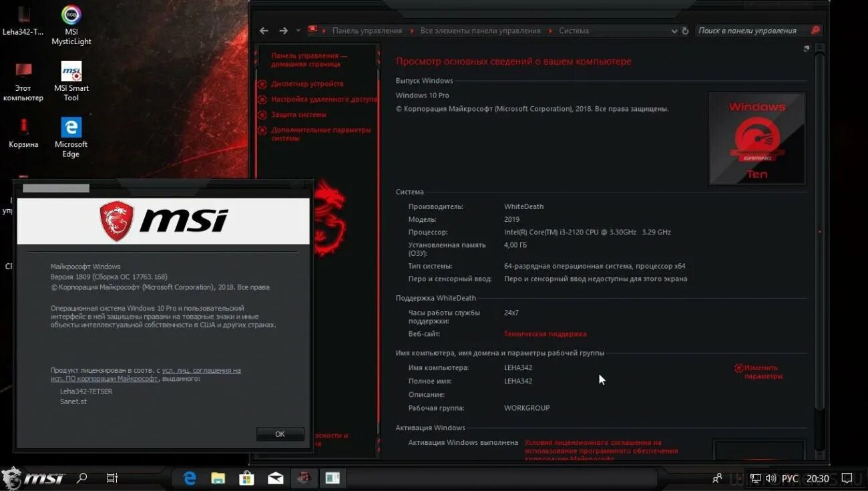Image resolution: width=868 pixels, height=491 pixels.
Task: Open Task View on the taskbar
Action: pos(112,478)
